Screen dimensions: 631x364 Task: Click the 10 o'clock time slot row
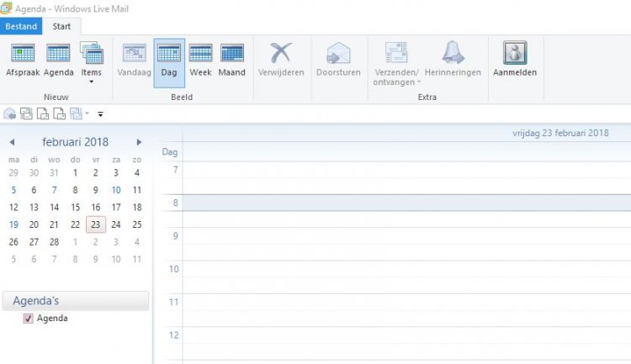coord(404,269)
